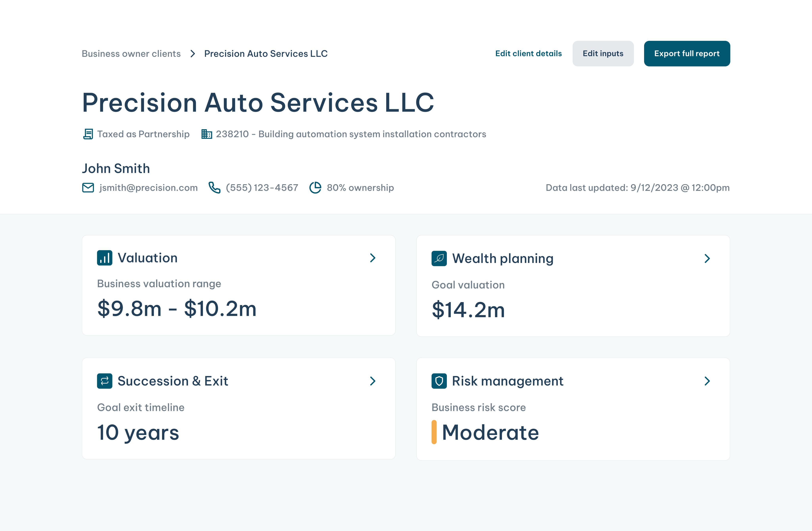This screenshot has height=531, width=812.
Task: Click the Risk management shield icon
Action: click(439, 381)
